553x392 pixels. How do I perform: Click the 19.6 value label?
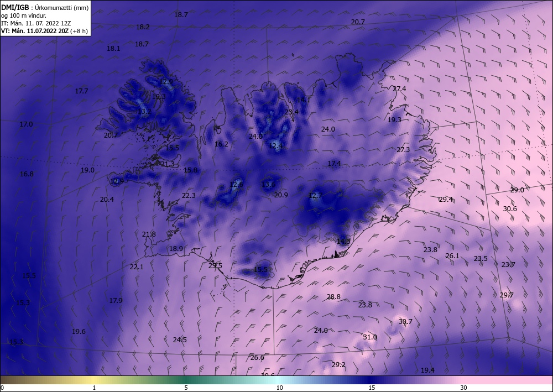point(79,332)
